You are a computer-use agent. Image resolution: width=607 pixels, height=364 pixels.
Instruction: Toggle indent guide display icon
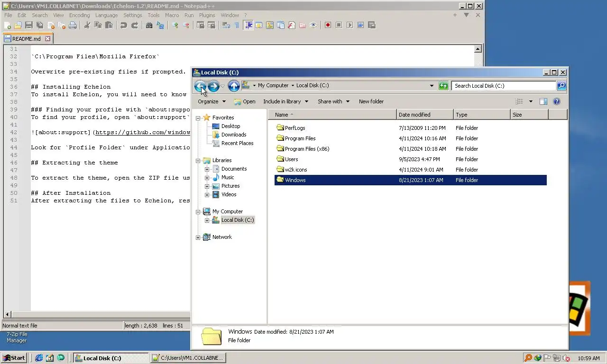pyautogui.click(x=248, y=25)
